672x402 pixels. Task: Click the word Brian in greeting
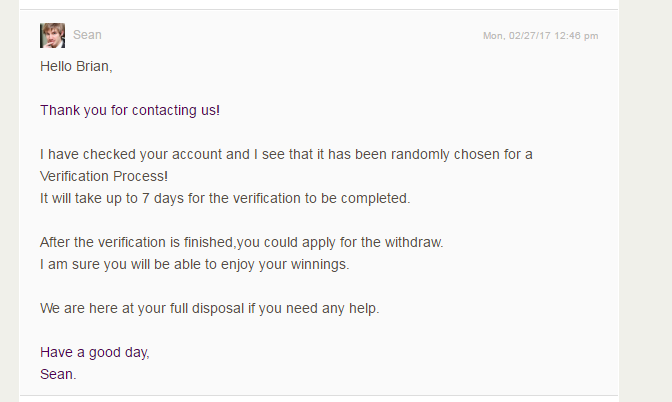[x=94, y=66]
